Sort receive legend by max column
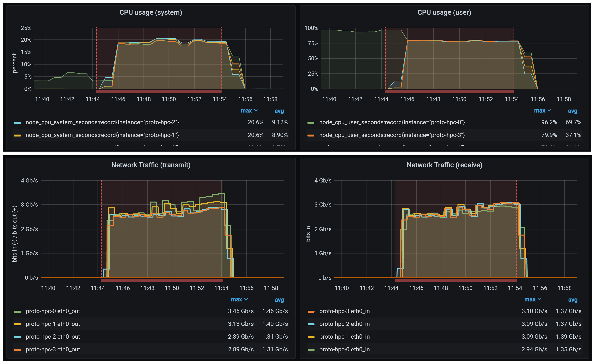The image size is (593, 364). click(533, 300)
